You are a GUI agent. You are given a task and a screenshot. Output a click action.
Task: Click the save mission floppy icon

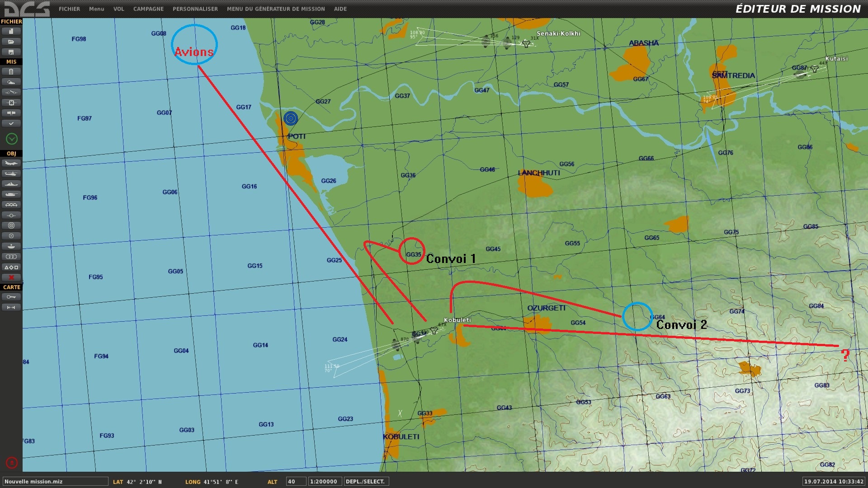(11, 52)
